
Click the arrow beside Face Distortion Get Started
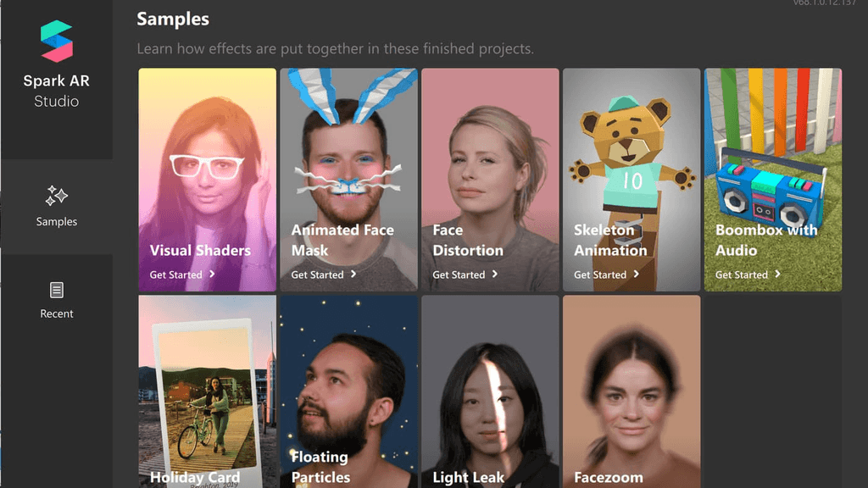click(495, 274)
